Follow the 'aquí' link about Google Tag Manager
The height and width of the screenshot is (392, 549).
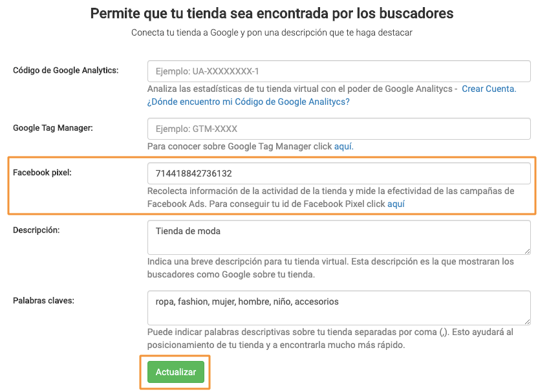point(344,146)
